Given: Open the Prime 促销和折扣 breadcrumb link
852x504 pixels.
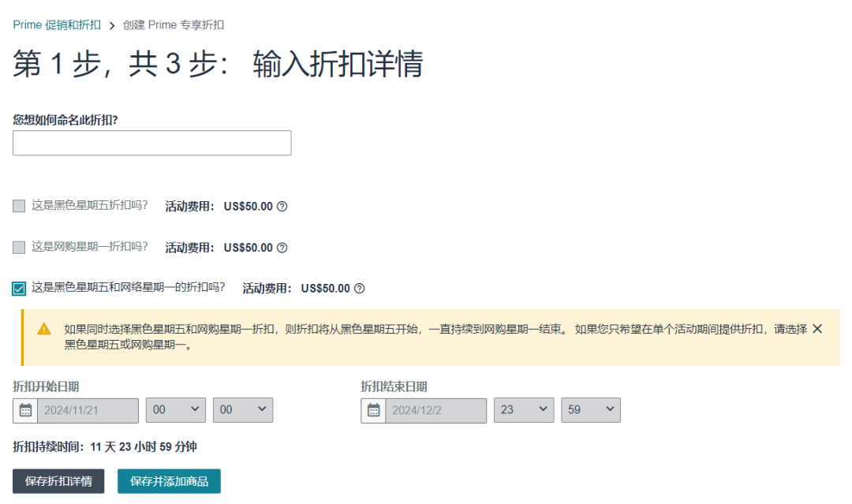Looking at the screenshot, I should pos(57,25).
